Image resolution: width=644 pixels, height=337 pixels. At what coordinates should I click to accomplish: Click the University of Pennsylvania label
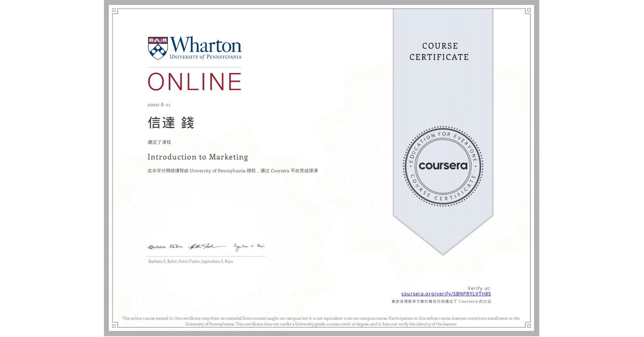point(205,57)
